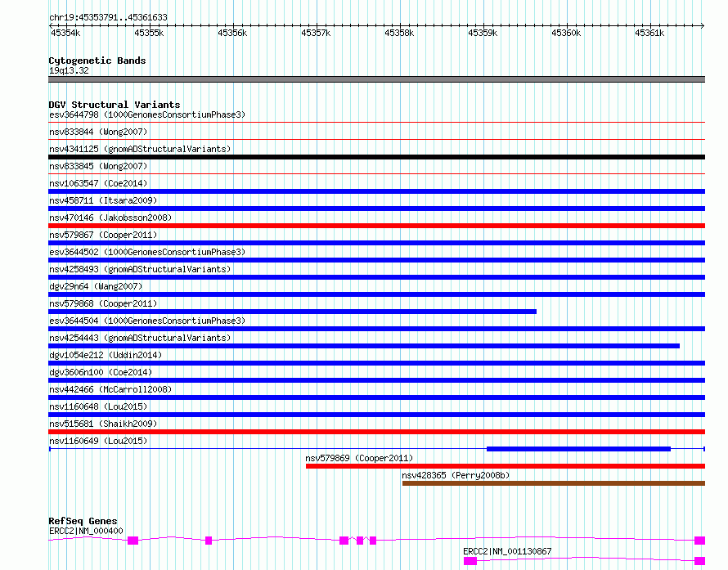Open variant nsv4341125 (gnomADStructuralVariants) label

click(x=140, y=149)
